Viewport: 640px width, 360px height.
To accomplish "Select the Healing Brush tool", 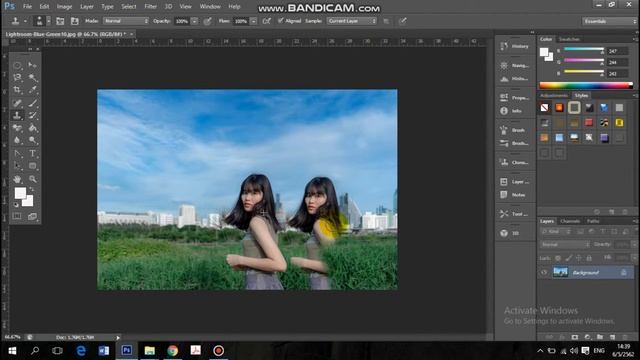I will (x=17, y=103).
